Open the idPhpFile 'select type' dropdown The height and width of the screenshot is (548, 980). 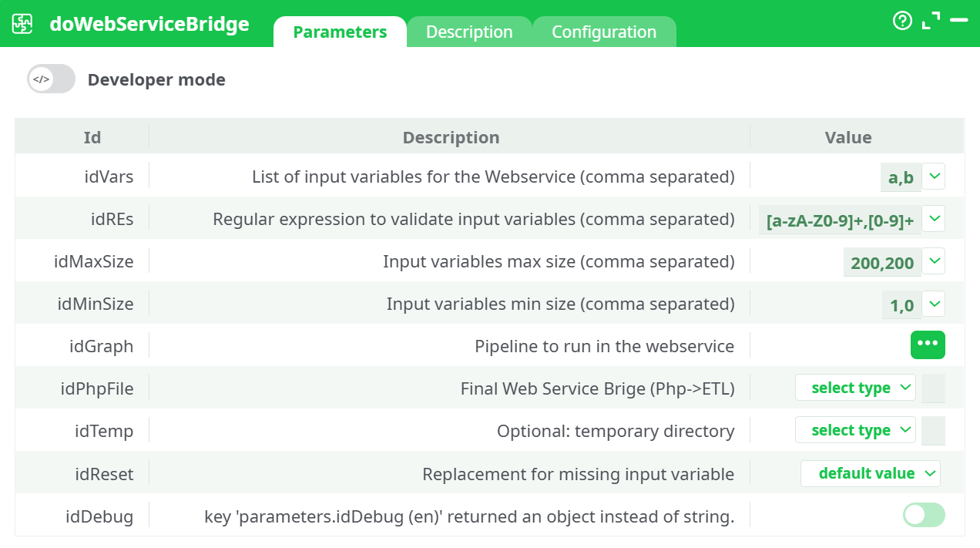(x=855, y=388)
